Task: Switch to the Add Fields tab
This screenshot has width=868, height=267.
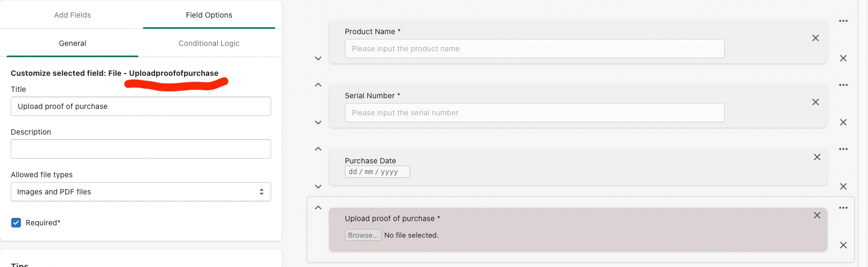Action: pos(72,15)
